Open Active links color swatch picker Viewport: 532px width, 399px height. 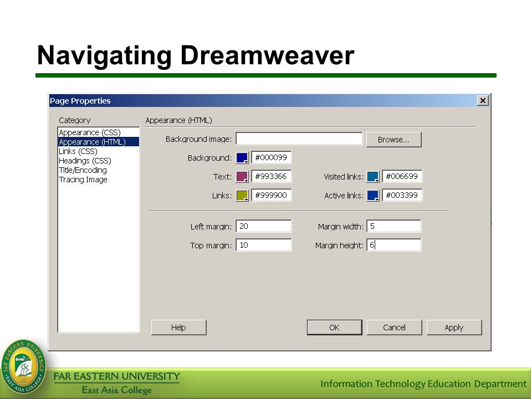373,196
